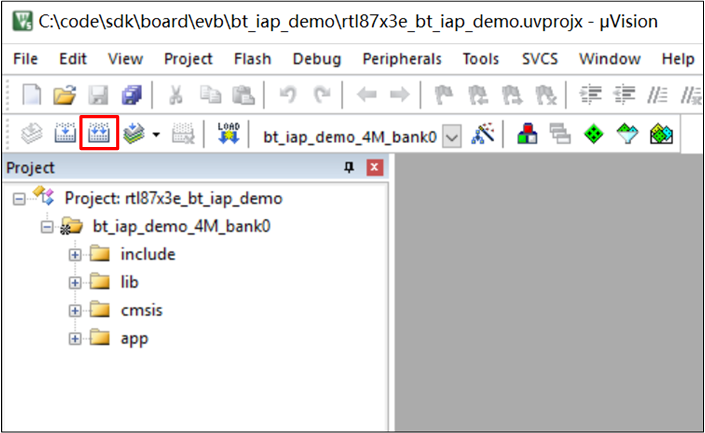
Task: Open the Window menu
Action: 610,59
